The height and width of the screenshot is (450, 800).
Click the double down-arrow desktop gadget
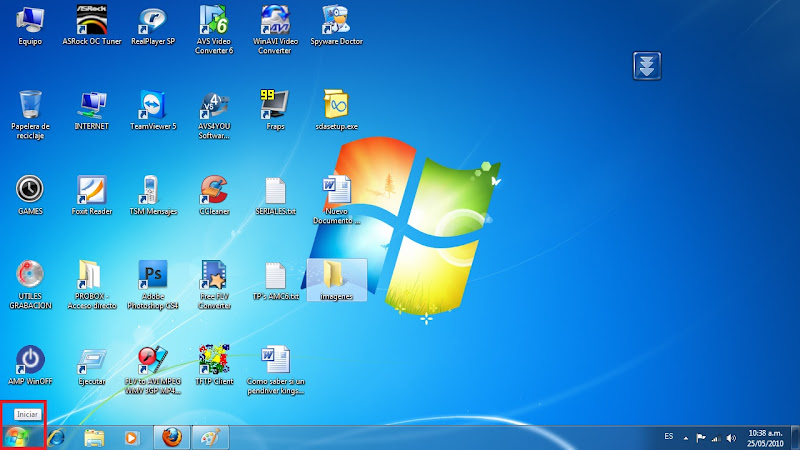click(647, 66)
